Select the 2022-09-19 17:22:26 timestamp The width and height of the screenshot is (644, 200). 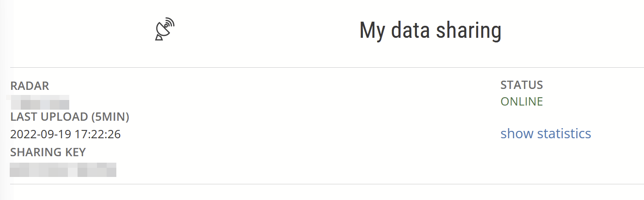pos(66,134)
